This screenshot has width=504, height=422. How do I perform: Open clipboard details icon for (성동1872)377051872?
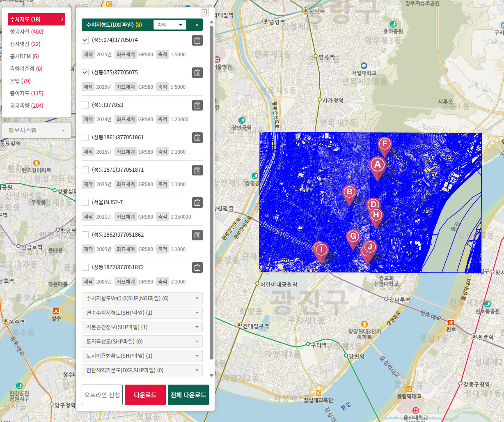pyautogui.click(x=197, y=267)
